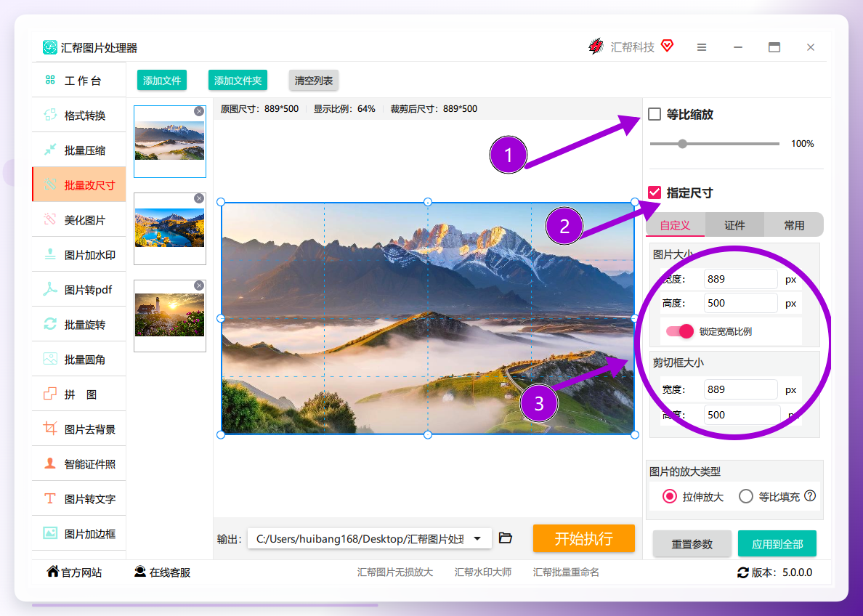Open the 格式转换 menu item
863x616 pixels.
pos(79,115)
